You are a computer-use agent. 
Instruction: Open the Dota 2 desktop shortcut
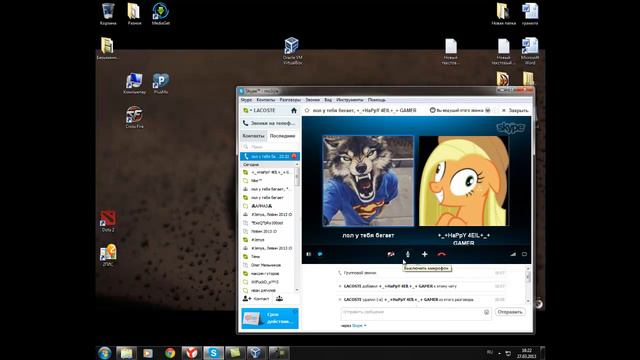pyautogui.click(x=108, y=221)
